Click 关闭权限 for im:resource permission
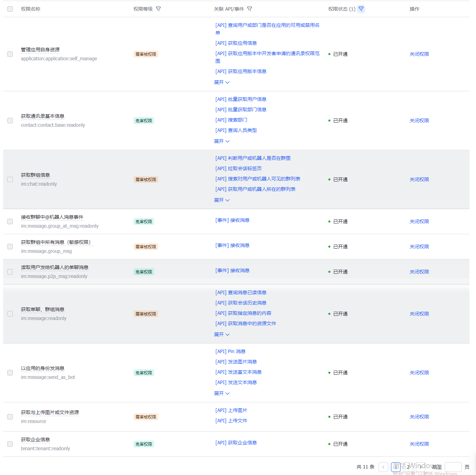 pos(419,417)
